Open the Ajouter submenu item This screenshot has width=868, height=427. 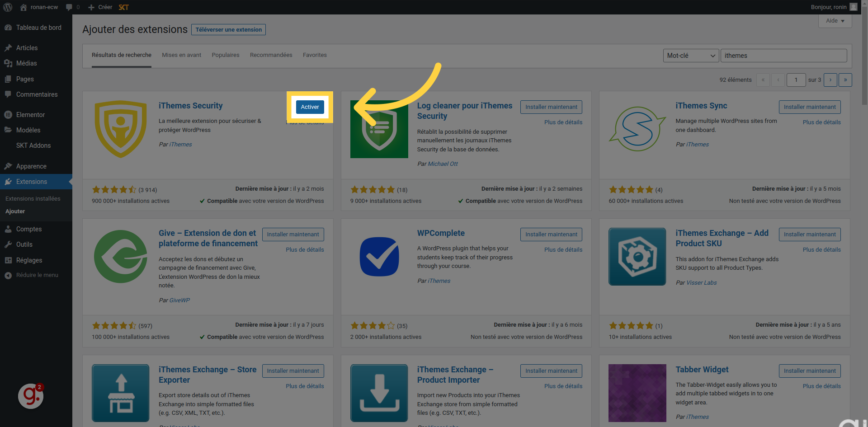point(15,211)
